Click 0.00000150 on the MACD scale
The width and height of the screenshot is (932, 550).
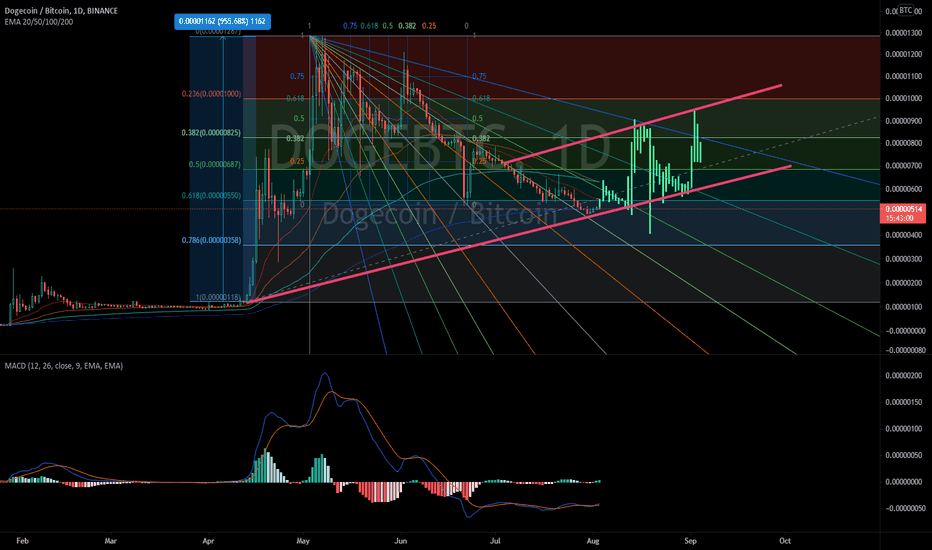[904, 402]
